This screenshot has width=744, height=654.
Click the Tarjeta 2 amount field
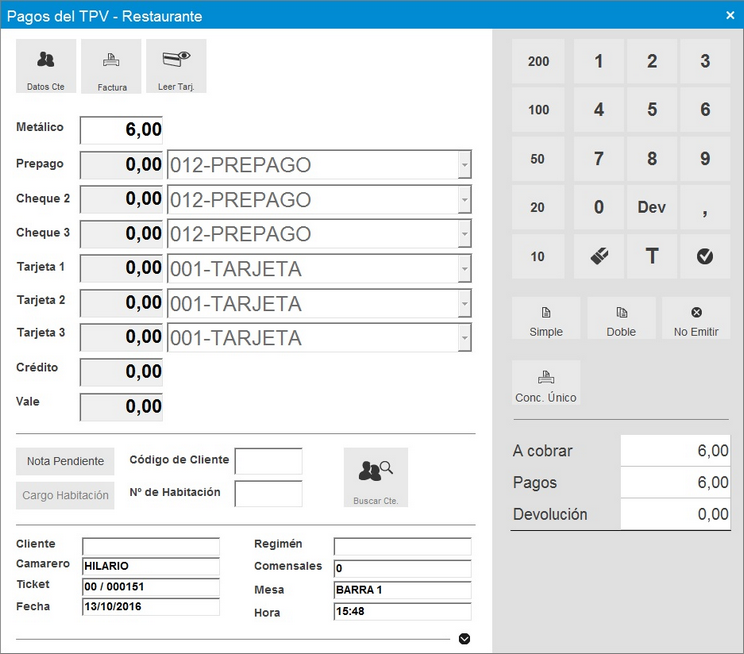pyautogui.click(x=121, y=303)
